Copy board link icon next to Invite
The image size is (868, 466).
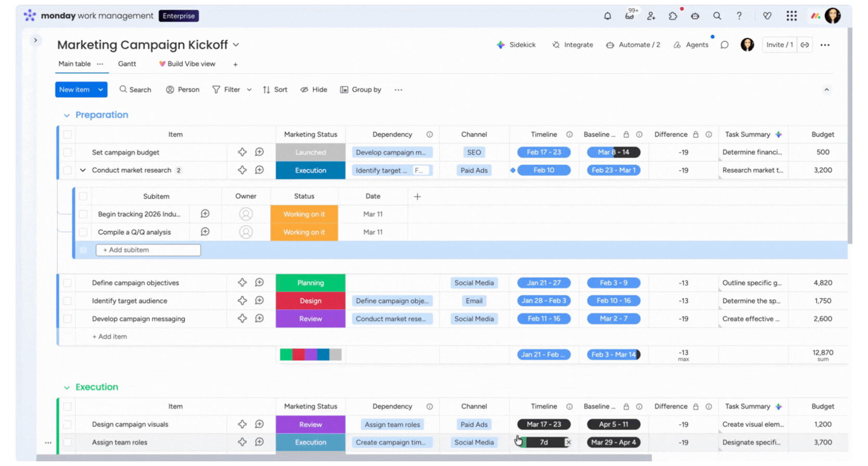tap(805, 45)
